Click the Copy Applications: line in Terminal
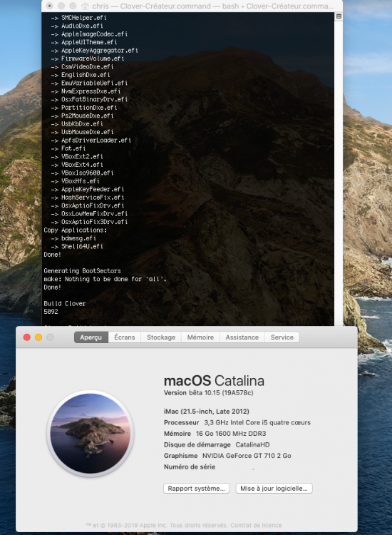Image resolution: width=392 pixels, height=535 pixels. pos(76,230)
